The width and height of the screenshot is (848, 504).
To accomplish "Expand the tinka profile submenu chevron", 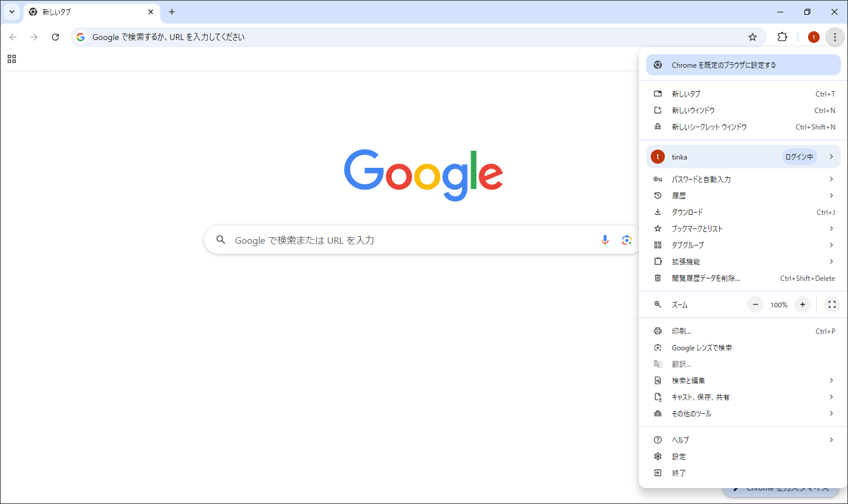I will (x=831, y=157).
